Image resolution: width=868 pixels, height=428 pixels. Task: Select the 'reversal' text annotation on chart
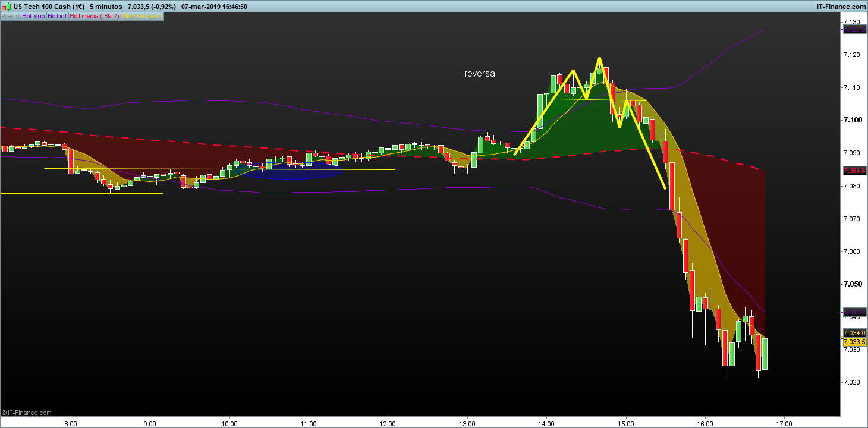(x=480, y=74)
